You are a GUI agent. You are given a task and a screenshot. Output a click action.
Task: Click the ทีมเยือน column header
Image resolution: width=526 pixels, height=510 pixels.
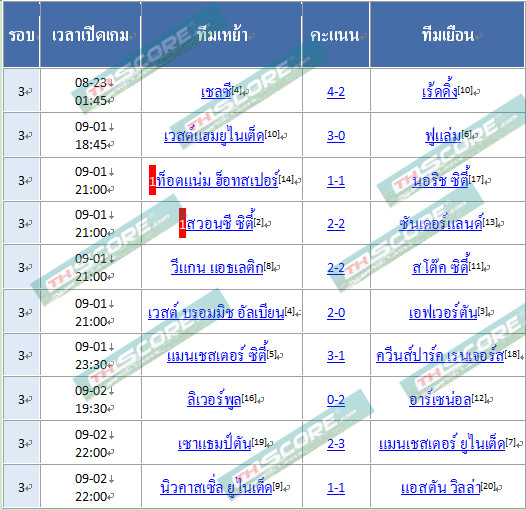(447, 34)
